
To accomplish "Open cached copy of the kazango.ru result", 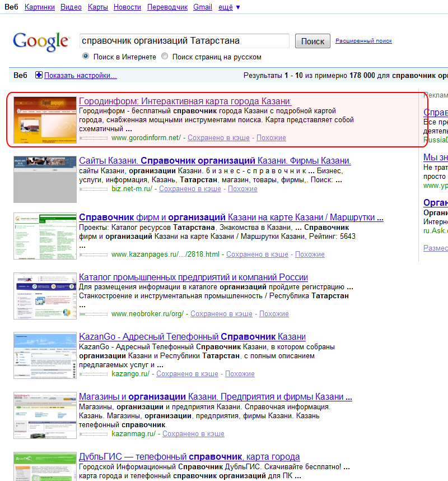I will pyautogui.click(x=187, y=374).
